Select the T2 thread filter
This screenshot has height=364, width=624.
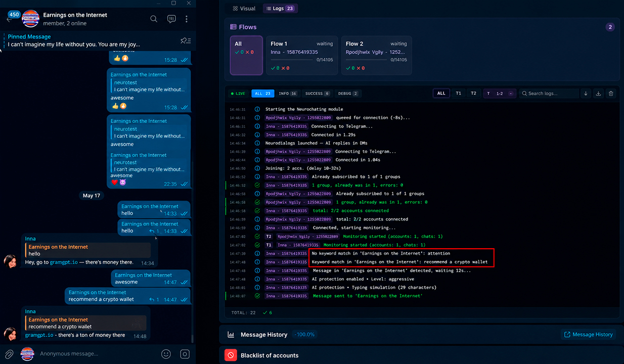pos(473,94)
